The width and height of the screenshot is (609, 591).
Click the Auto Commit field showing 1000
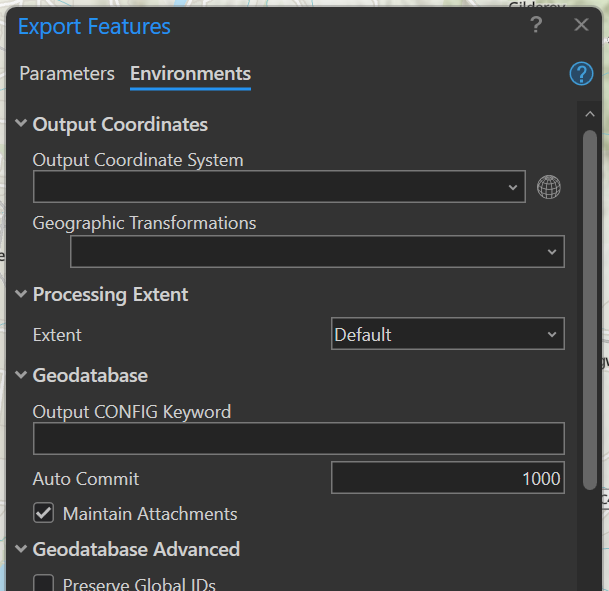point(448,478)
